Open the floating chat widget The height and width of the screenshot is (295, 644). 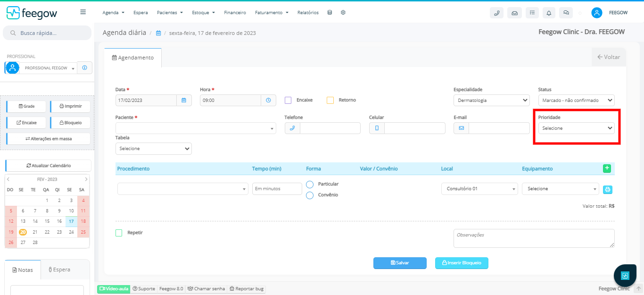click(x=625, y=276)
